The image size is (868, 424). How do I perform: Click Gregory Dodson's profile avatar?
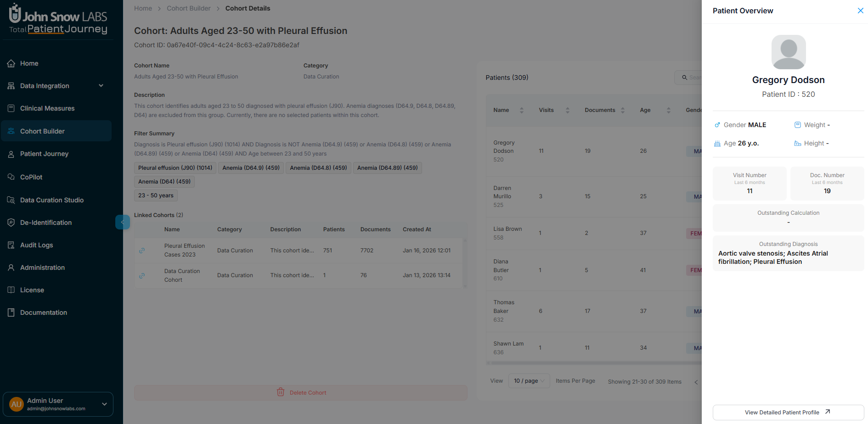tap(788, 52)
